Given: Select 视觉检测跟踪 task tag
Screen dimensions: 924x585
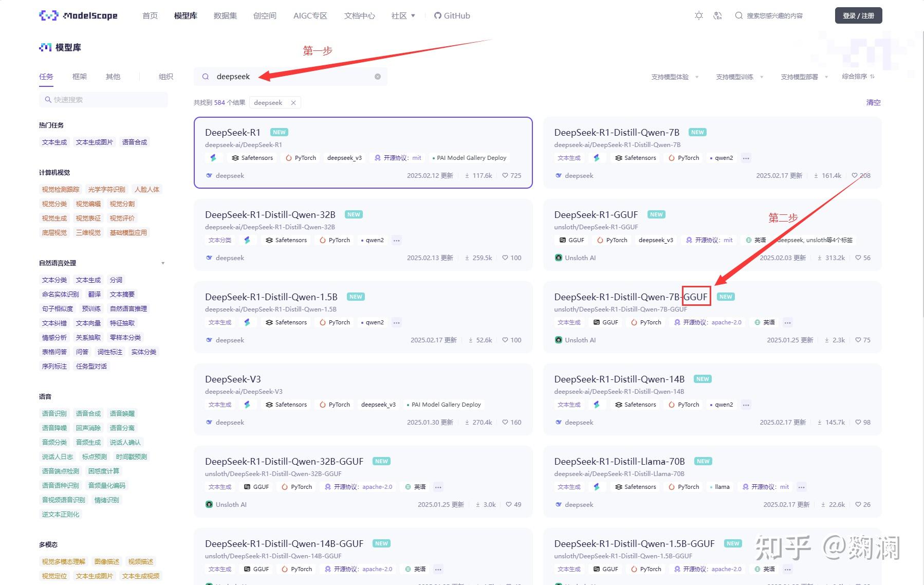Looking at the screenshot, I should point(61,190).
